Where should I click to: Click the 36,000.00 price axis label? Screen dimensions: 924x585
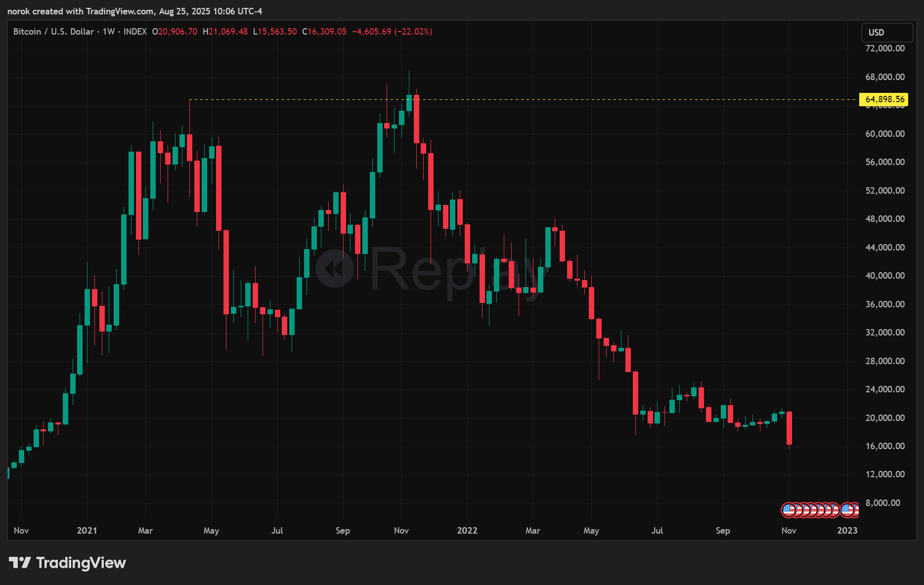point(885,304)
